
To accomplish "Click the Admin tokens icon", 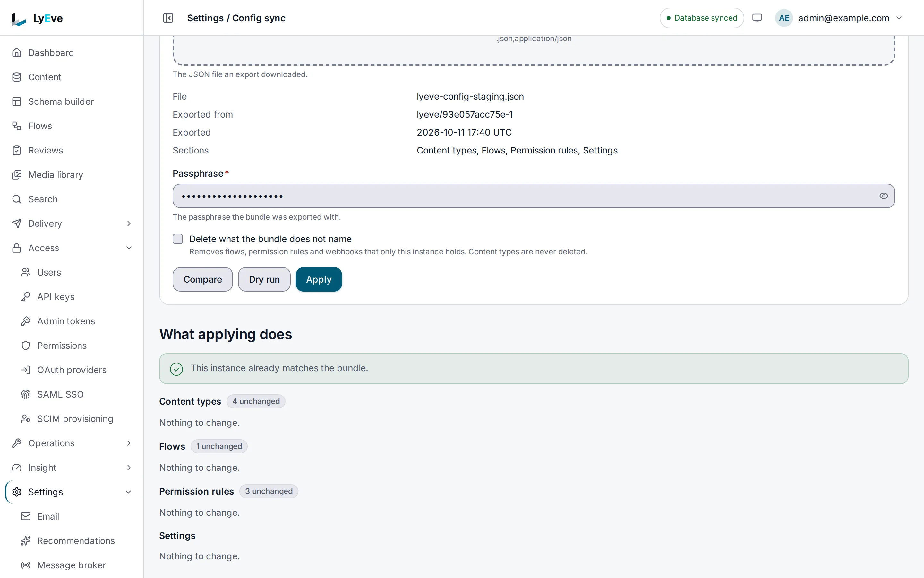I will [x=26, y=321].
